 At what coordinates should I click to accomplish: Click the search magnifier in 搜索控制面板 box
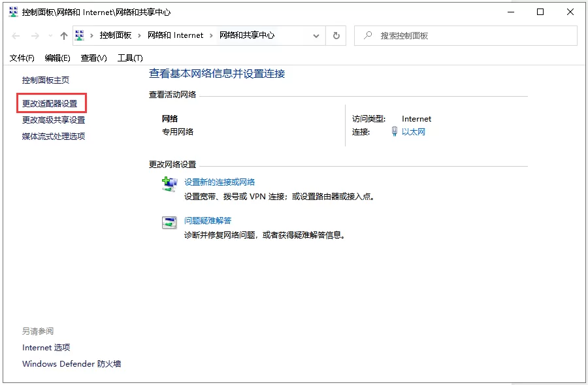(x=368, y=35)
